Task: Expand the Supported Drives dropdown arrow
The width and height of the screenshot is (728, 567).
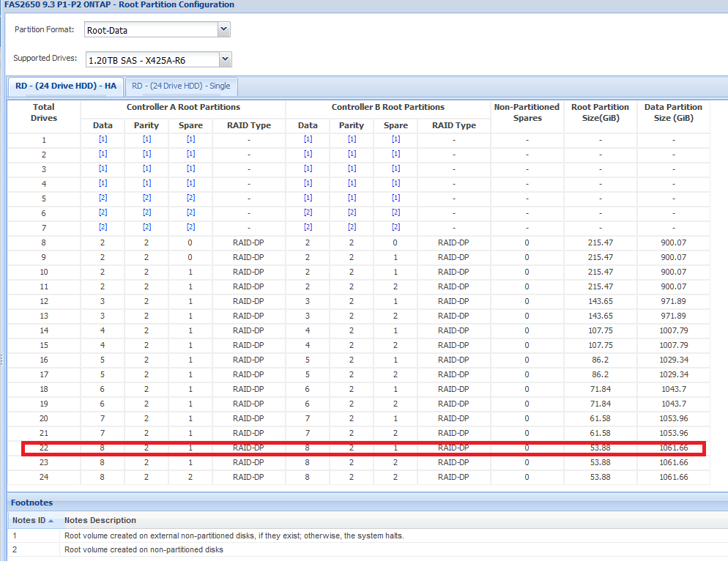Action: (x=226, y=59)
